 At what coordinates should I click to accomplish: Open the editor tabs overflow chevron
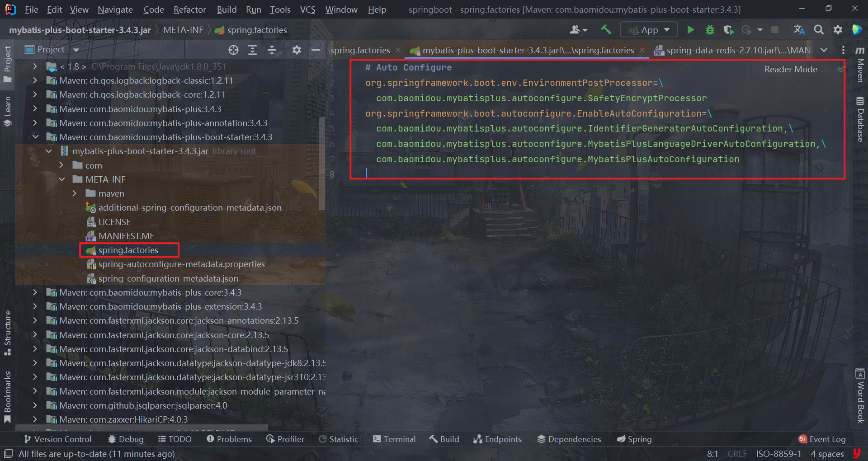point(824,50)
